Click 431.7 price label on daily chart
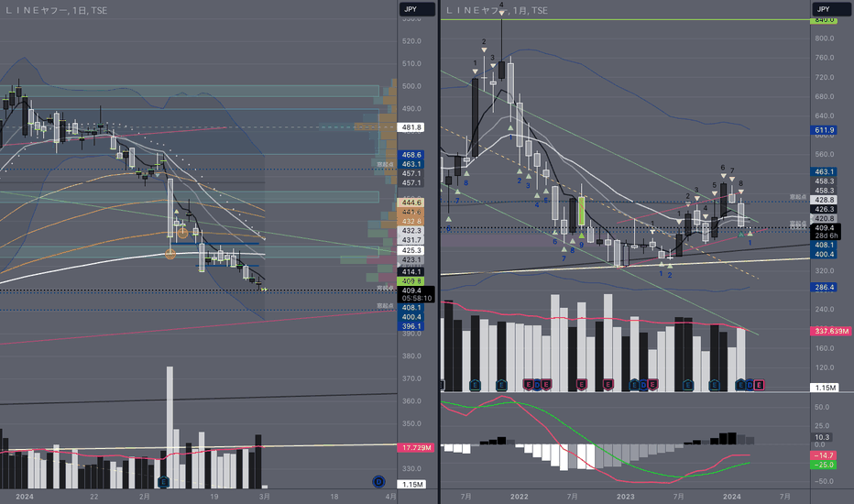854x504 pixels. [x=411, y=240]
